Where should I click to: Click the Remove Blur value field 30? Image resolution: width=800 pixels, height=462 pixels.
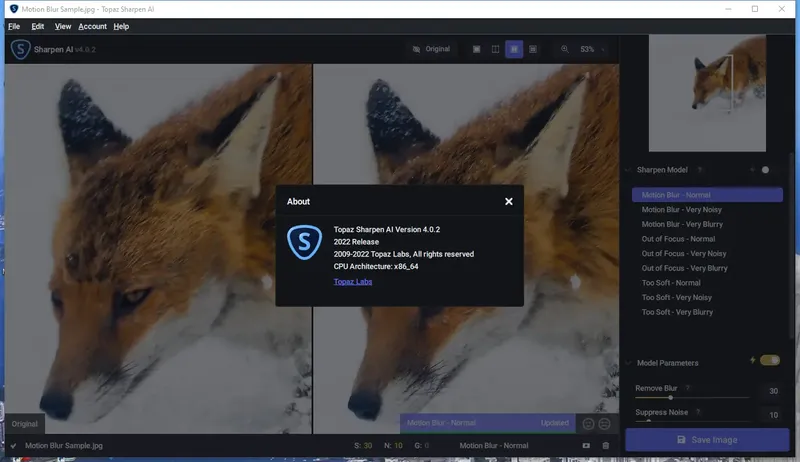point(773,391)
